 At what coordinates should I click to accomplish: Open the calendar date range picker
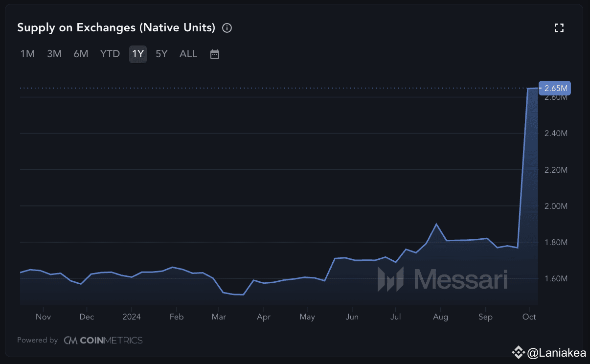214,54
